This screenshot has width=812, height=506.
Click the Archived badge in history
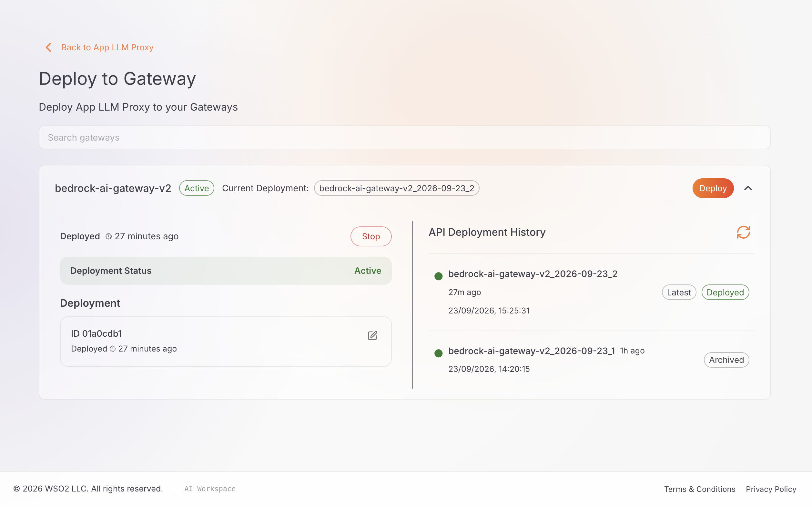pos(726,360)
